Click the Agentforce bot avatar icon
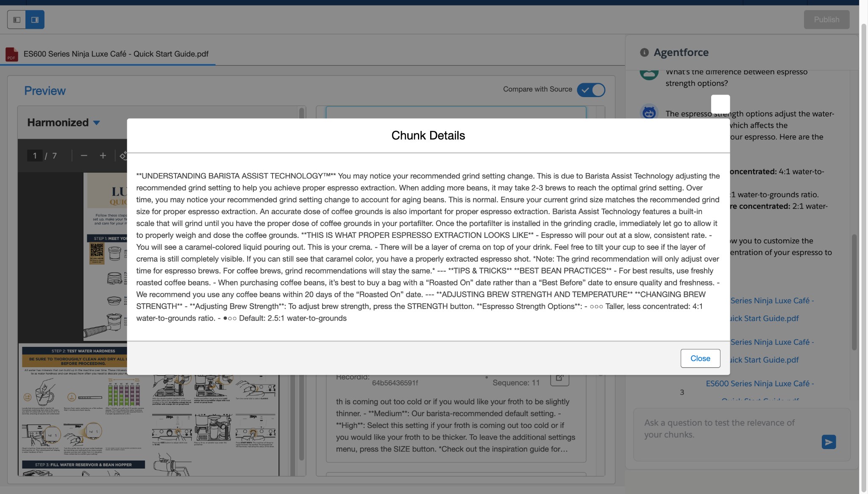The height and width of the screenshot is (494, 868). [x=649, y=113]
